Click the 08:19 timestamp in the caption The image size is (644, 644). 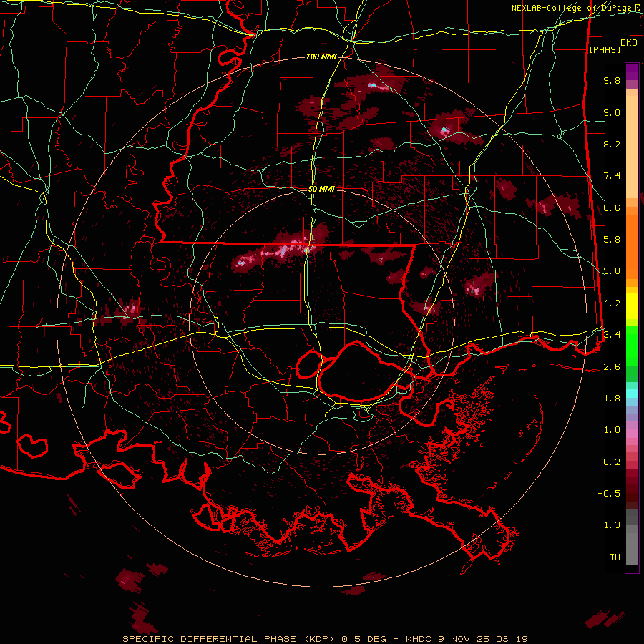[x=513, y=639]
